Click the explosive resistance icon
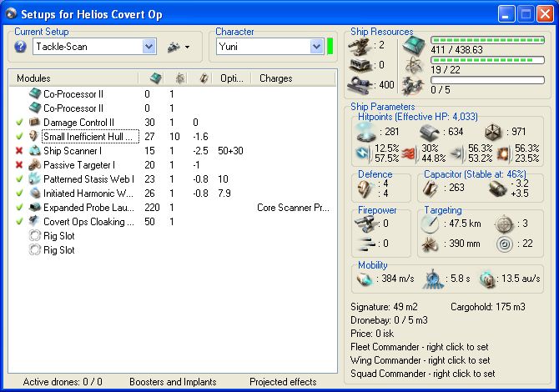The width and height of the screenshot is (559, 392). 503,153
